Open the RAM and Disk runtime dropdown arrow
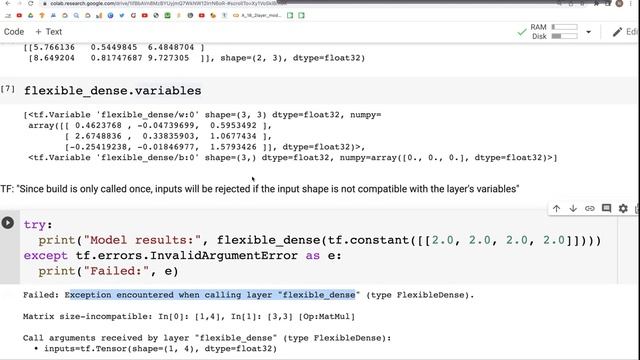 [589, 32]
